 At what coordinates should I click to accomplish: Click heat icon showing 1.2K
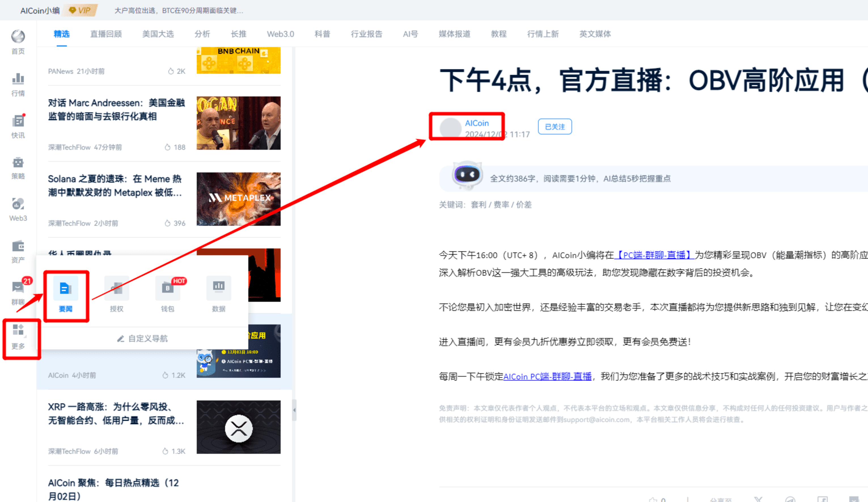(165, 375)
